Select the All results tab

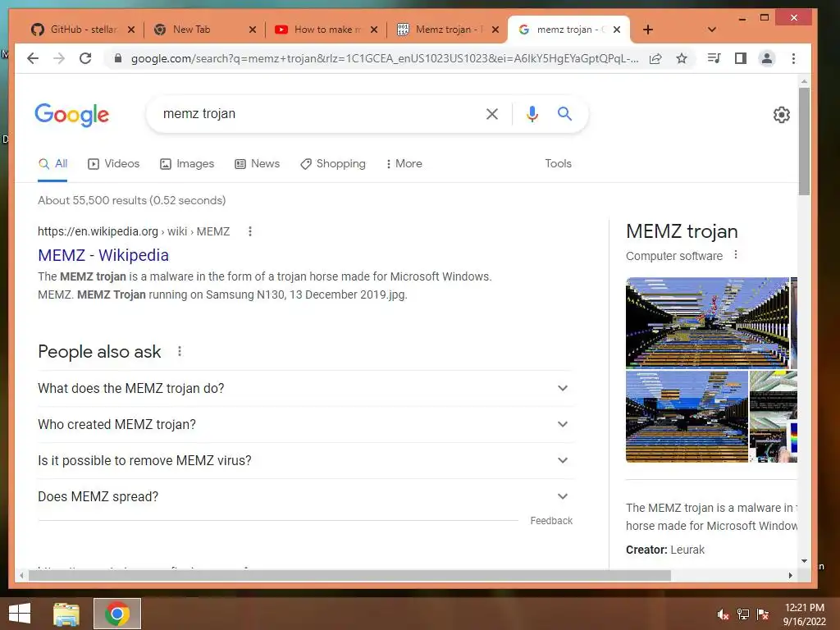[52, 164]
